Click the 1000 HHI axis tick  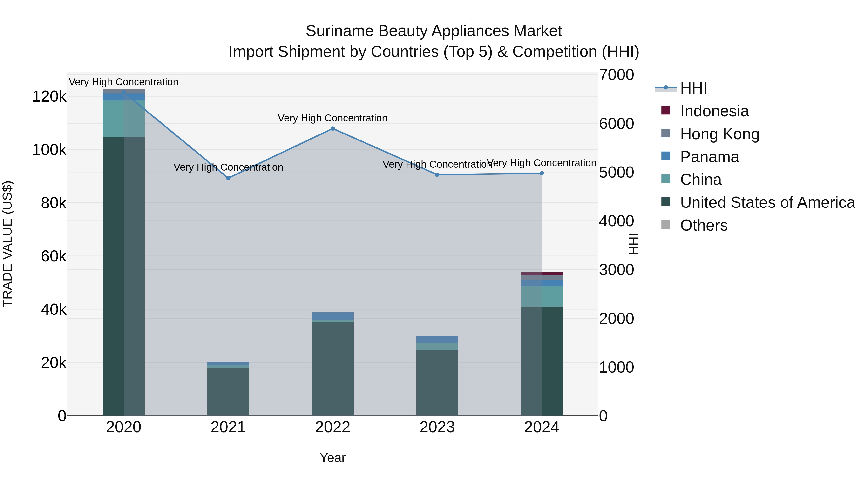pos(617,367)
